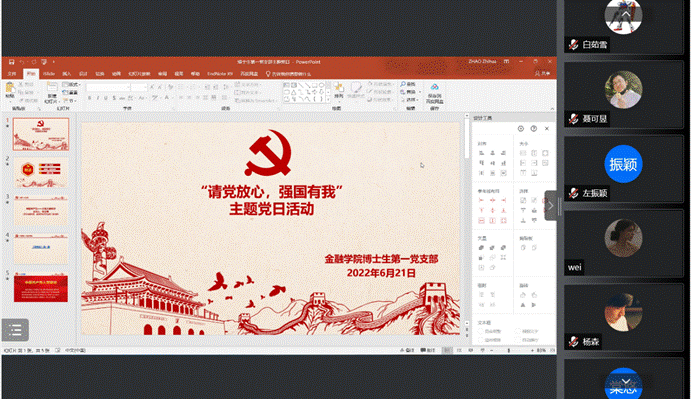Screen dimensions: 692x399
Task: Click the Undo arrow in the title bar
Action: 21,62
